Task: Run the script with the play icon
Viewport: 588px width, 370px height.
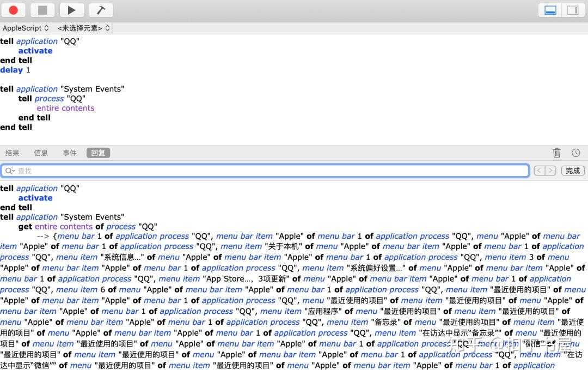Action: coord(71,10)
